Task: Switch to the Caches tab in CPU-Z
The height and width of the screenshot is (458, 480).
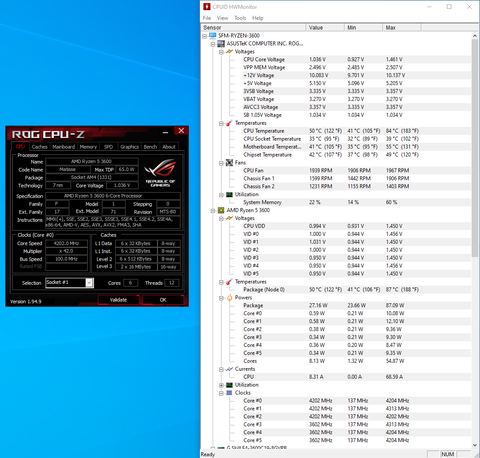Action: [x=40, y=147]
